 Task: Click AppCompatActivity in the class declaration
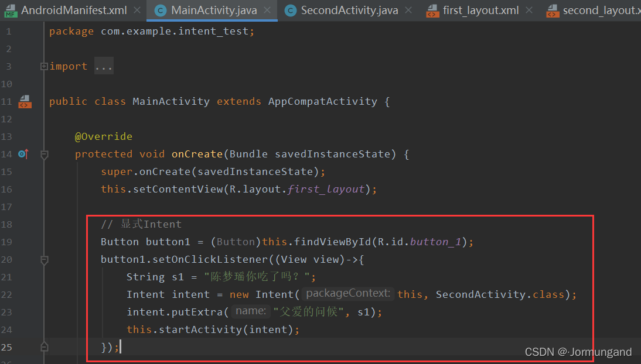click(322, 101)
